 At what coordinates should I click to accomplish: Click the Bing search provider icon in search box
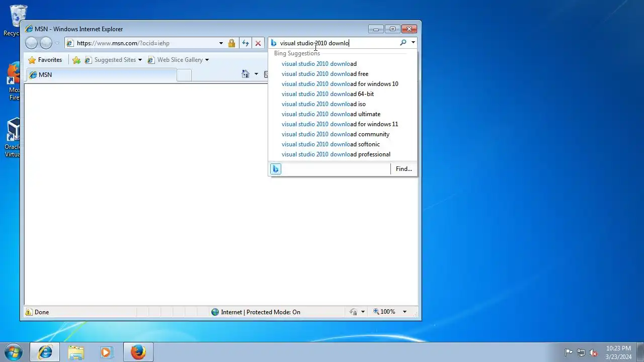(274, 43)
